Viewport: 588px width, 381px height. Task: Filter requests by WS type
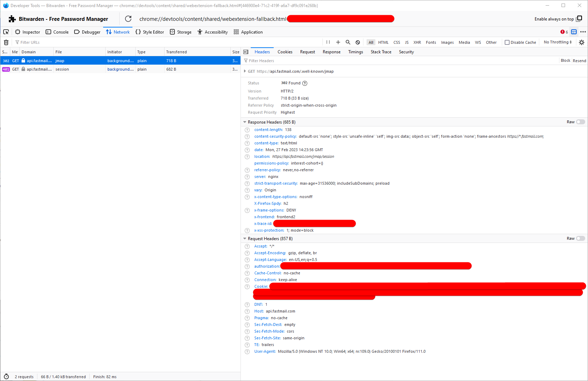[x=478, y=42]
